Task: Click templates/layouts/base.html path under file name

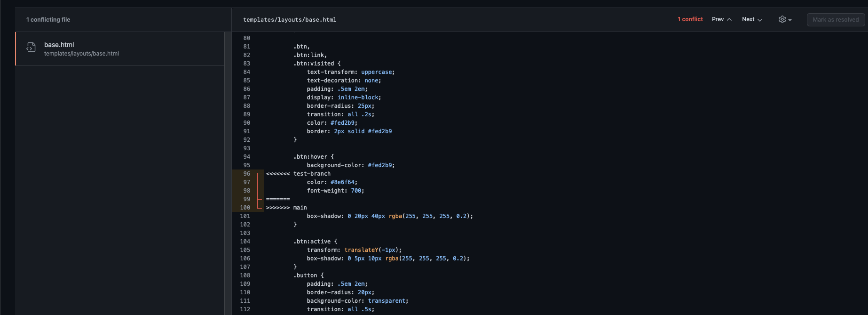Action: click(81, 54)
